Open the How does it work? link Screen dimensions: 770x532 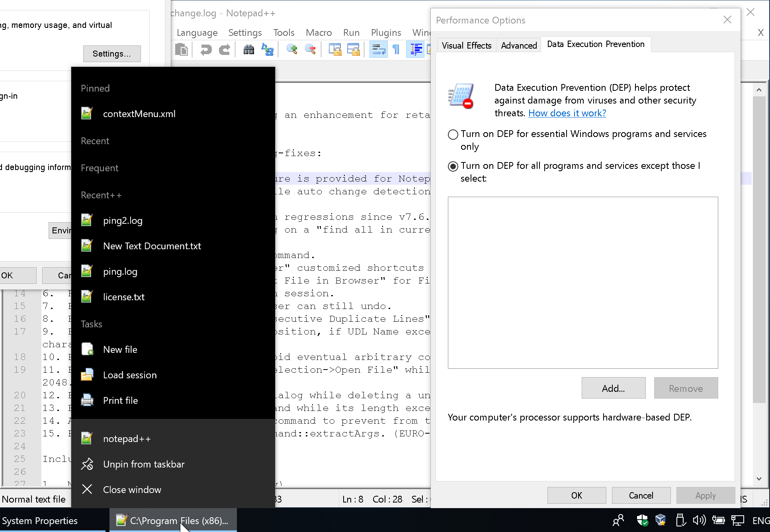tap(567, 113)
